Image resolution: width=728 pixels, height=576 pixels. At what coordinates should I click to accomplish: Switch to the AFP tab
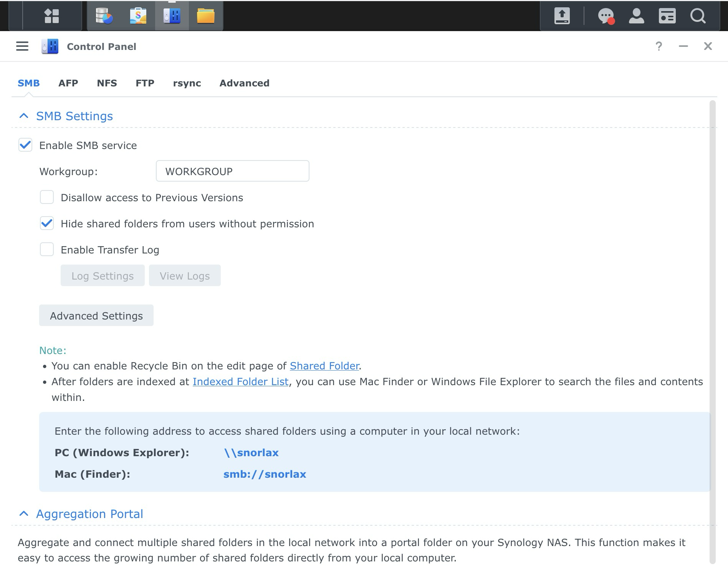coord(68,83)
